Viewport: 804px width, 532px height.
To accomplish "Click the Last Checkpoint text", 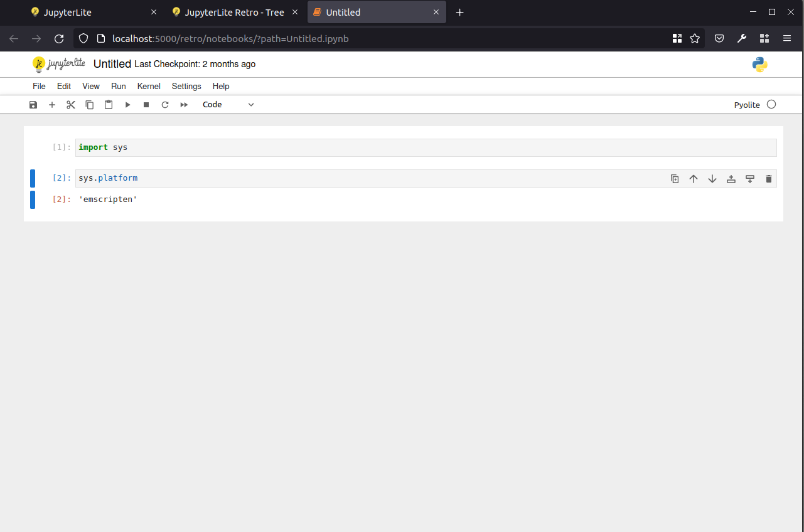I will (195, 64).
